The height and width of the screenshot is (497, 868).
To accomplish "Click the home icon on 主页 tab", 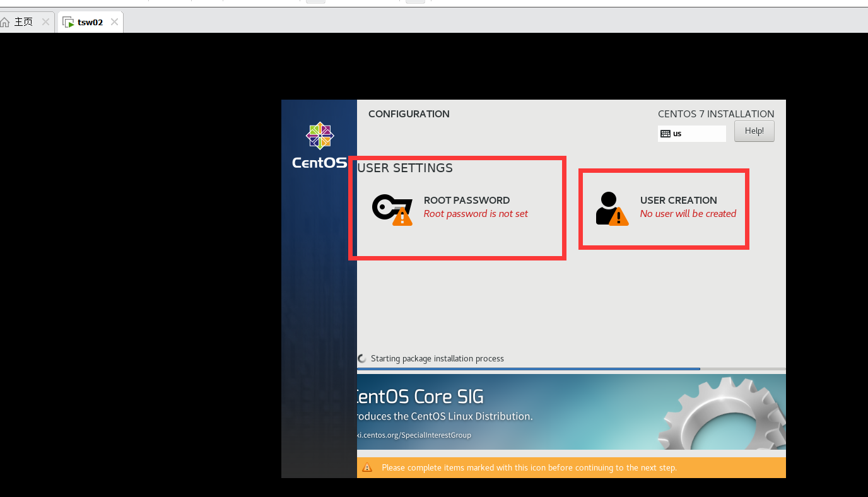I will 5,22.
